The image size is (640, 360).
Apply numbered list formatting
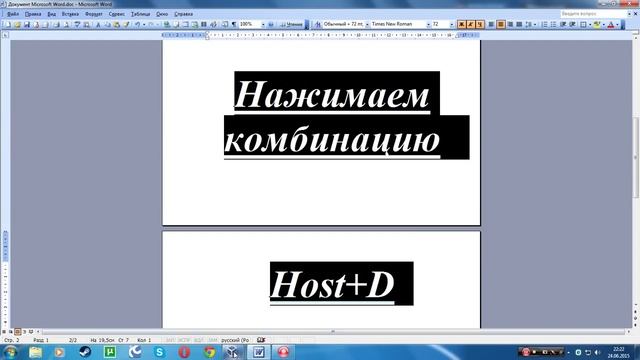[x=544, y=24]
